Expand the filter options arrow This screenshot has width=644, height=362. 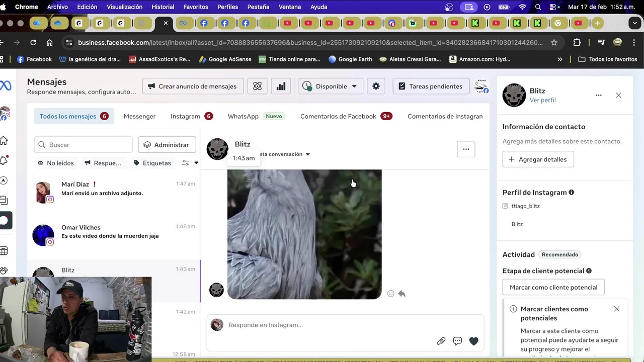point(196,163)
